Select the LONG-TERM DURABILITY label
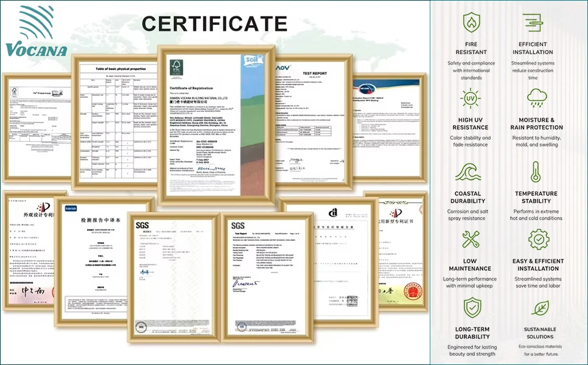This screenshot has width=588, height=365. (x=472, y=333)
